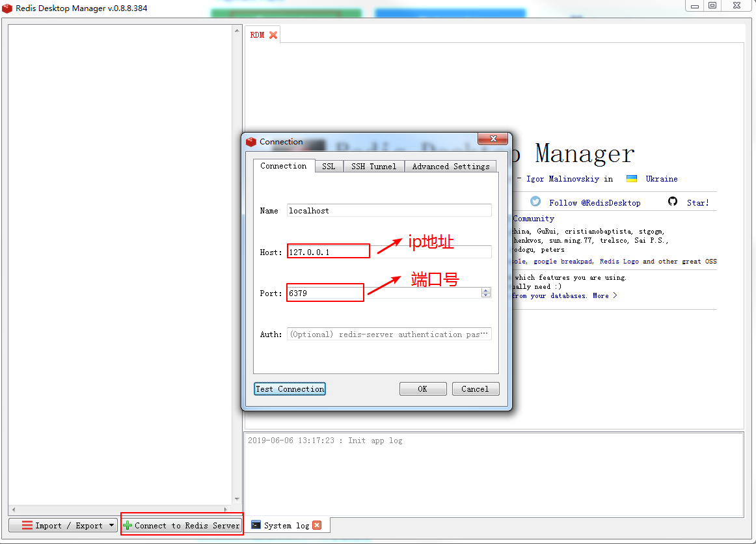Select the Connection tab in dialog
The image size is (756, 544).
pyautogui.click(x=284, y=166)
